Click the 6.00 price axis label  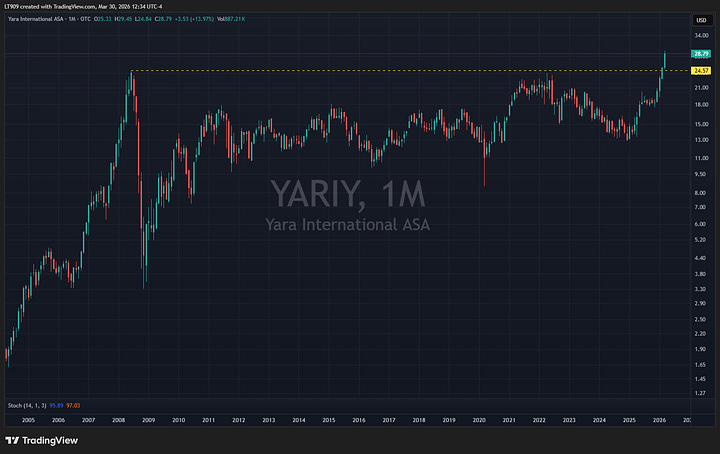tap(700, 224)
